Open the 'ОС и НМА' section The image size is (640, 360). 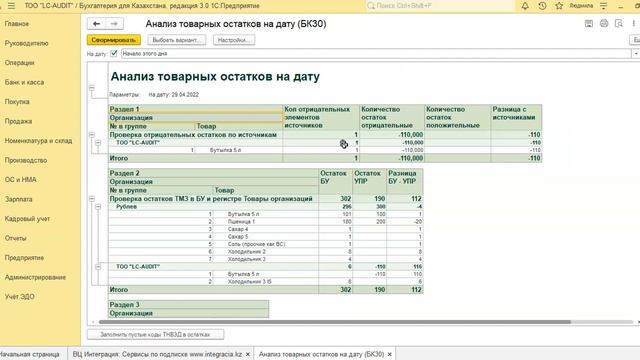20,180
